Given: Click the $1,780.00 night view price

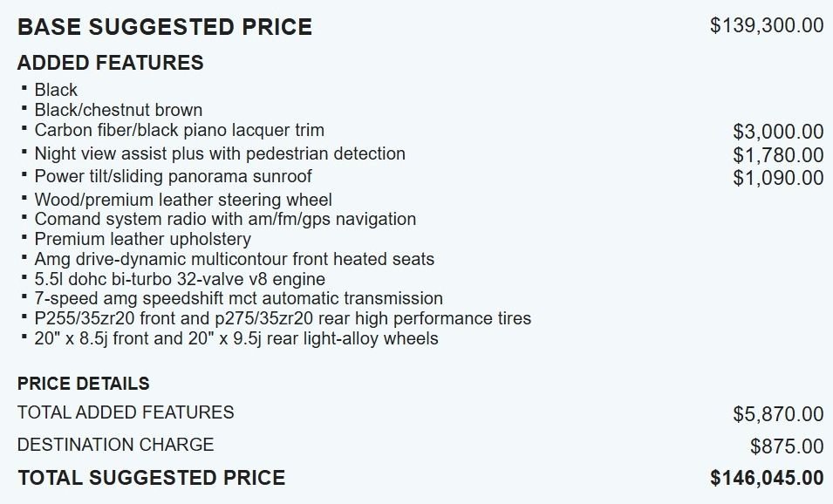Looking at the screenshot, I should pyautogui.click(x=778, y=155).
